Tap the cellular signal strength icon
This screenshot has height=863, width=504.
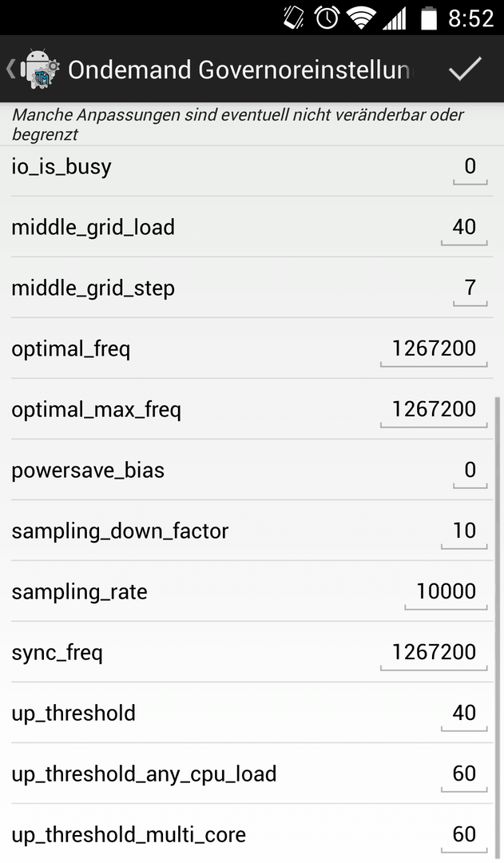click(394, 18)
